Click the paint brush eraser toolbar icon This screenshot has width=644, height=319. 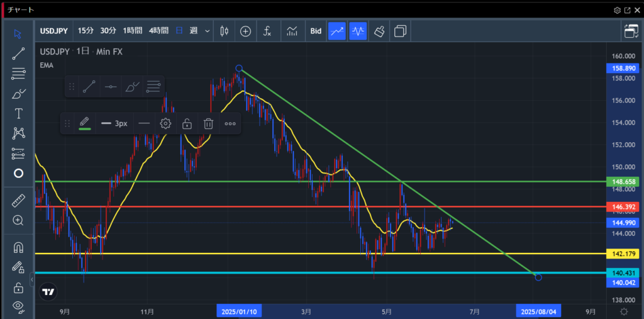[379, 31]
